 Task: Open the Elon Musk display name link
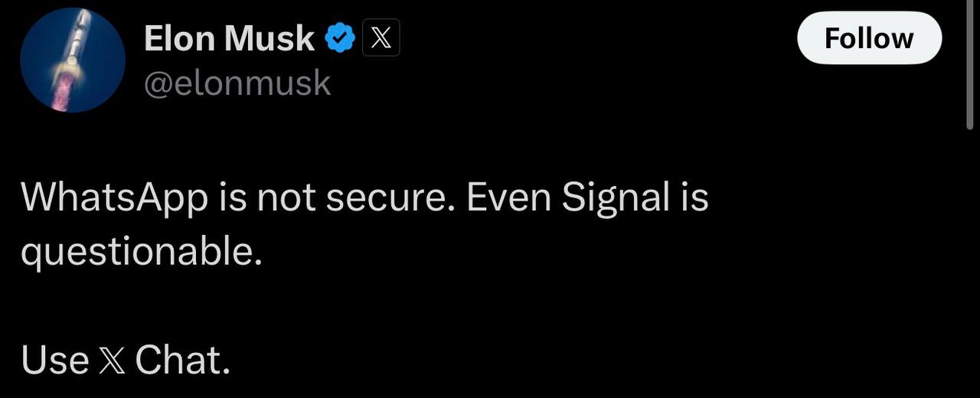coord(229,38)
